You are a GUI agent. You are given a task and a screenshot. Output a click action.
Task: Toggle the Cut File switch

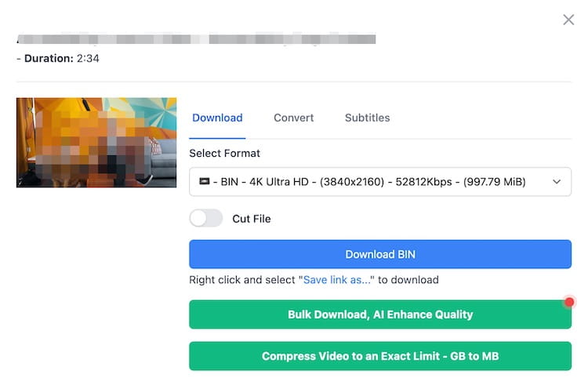tap(206, 218)
